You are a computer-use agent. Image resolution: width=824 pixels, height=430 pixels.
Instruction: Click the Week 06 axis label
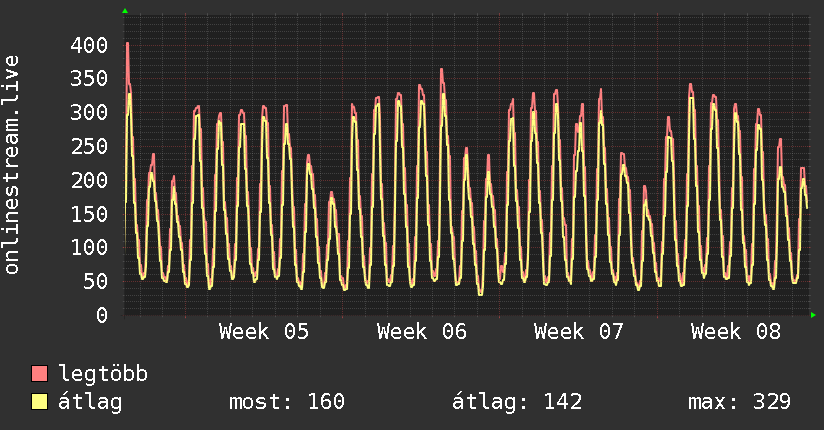pyautogui.click(x=421, y=332)
